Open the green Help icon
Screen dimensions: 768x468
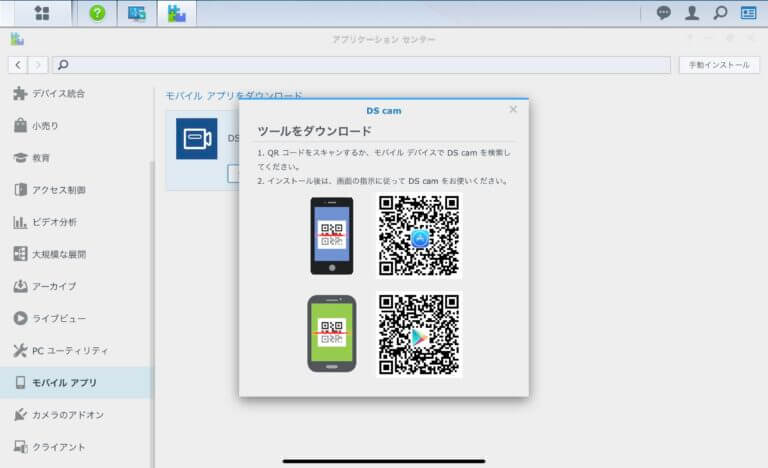[x=97, y=13]
